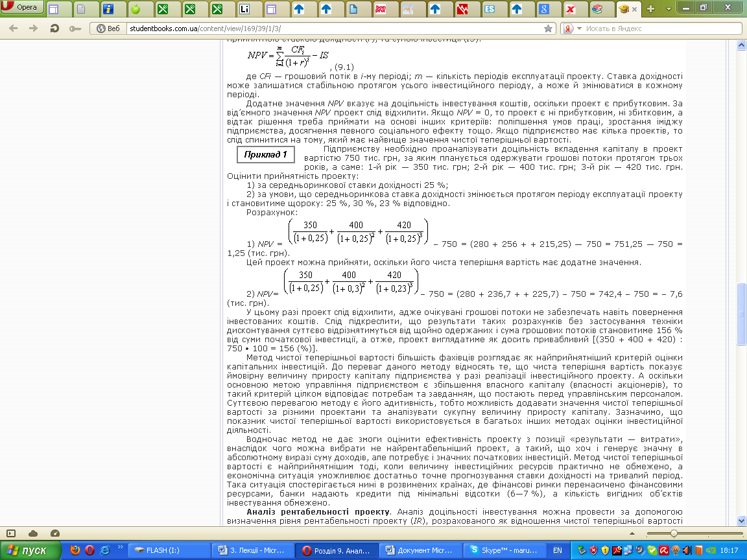Bookmark the page with the star icon
This screenshot has width=747, height=560.
pos(549,29)
